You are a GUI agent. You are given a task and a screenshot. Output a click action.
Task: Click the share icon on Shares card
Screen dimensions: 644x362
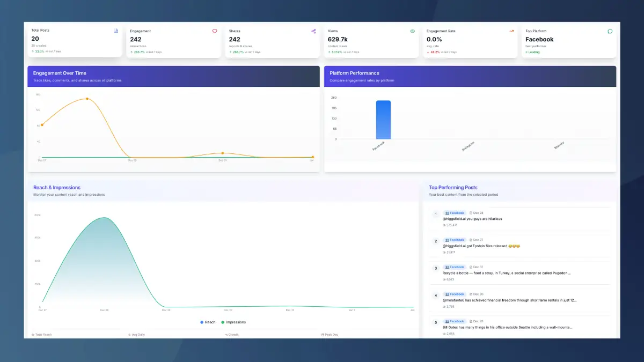(313, 31)
